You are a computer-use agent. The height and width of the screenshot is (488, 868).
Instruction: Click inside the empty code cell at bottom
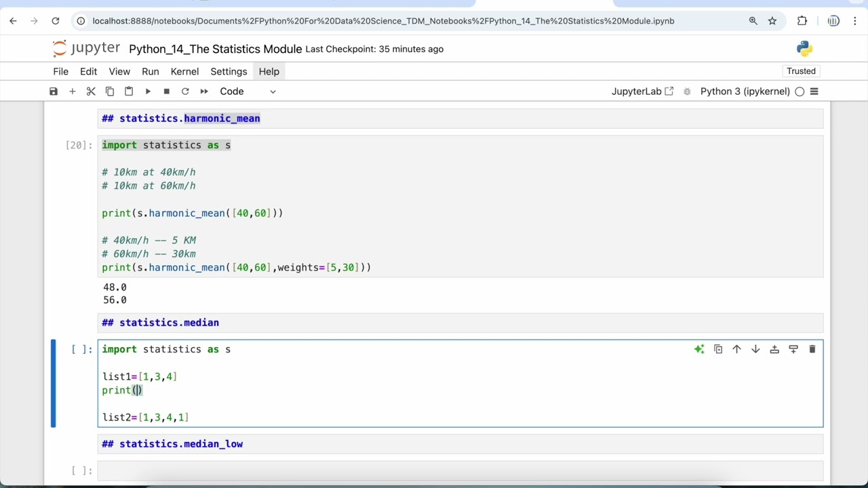(460, 470)
